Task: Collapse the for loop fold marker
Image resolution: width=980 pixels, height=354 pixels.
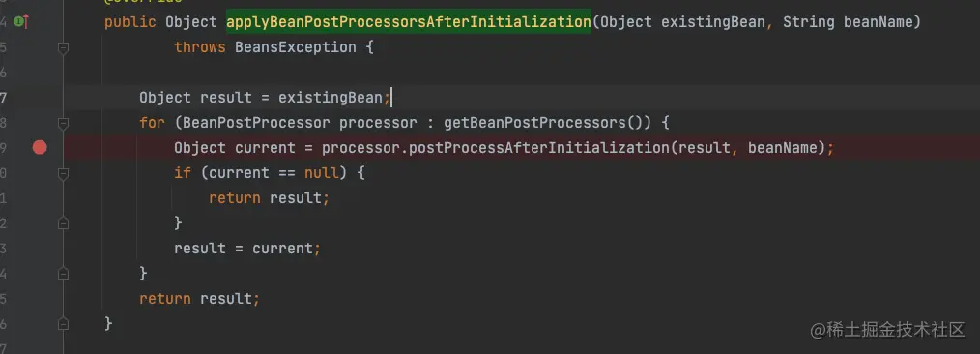Action: (x=63, y=123)
